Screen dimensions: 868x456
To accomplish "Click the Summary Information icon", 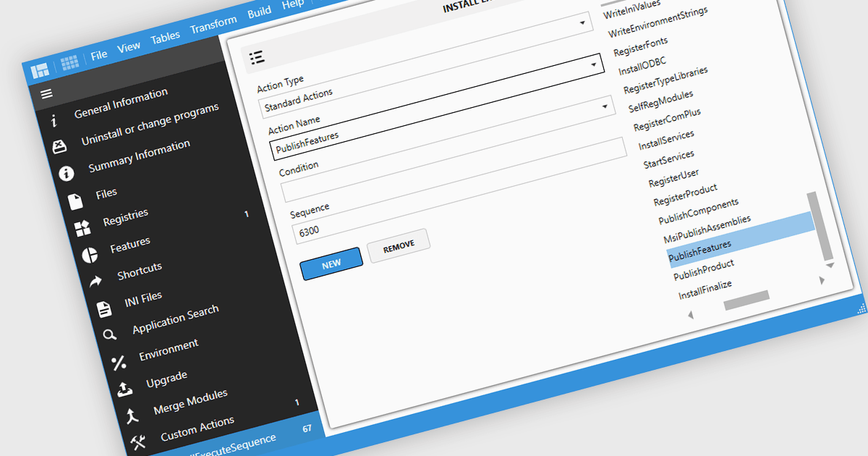I will tap(67, 174).
